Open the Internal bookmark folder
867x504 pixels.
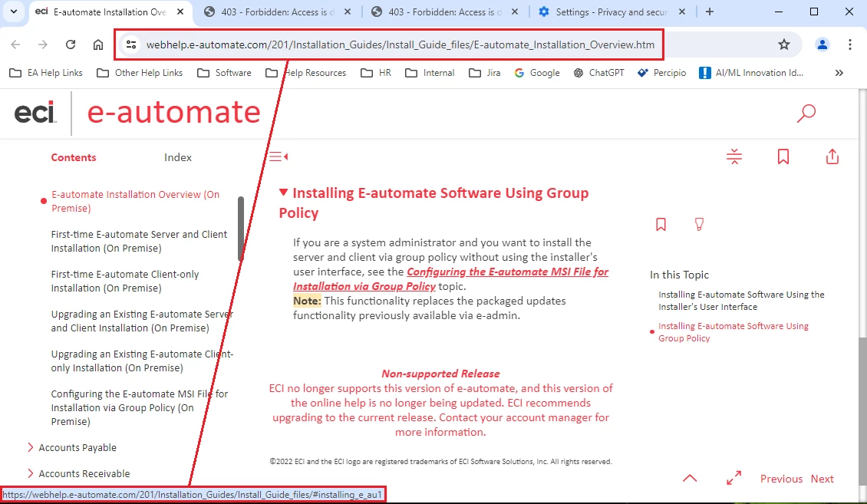430,73
